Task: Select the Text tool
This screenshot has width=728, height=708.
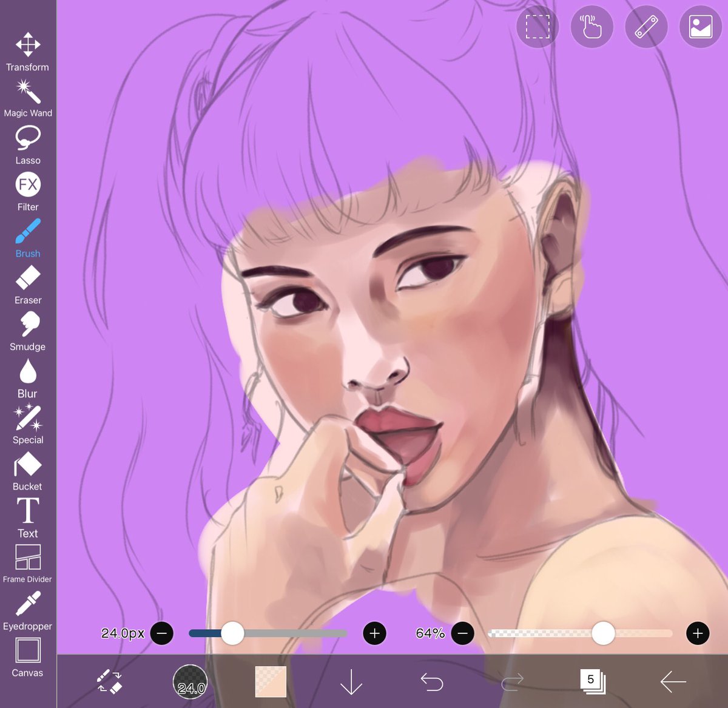Action: [x=28, y=518]
